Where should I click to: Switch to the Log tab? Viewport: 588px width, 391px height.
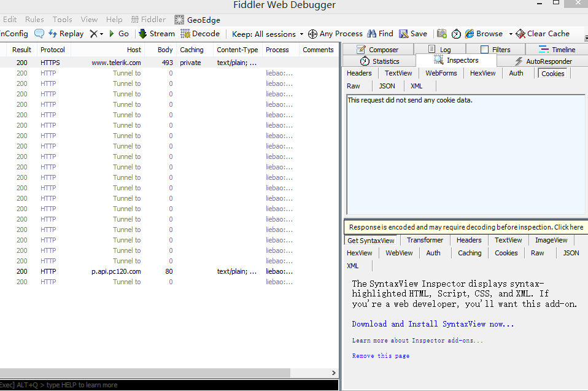439,50
